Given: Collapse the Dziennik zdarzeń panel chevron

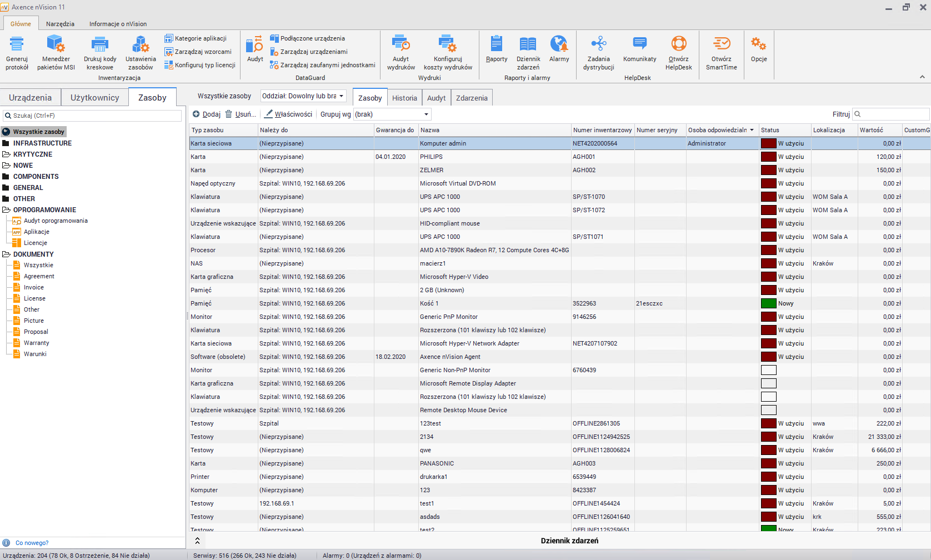Looking at the screenshot, I should pos(197,541).
